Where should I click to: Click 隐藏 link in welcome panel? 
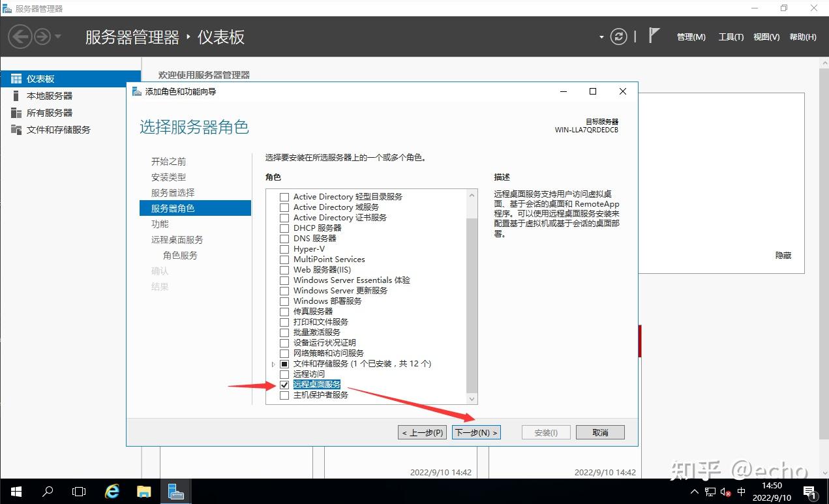coord(783,256)
